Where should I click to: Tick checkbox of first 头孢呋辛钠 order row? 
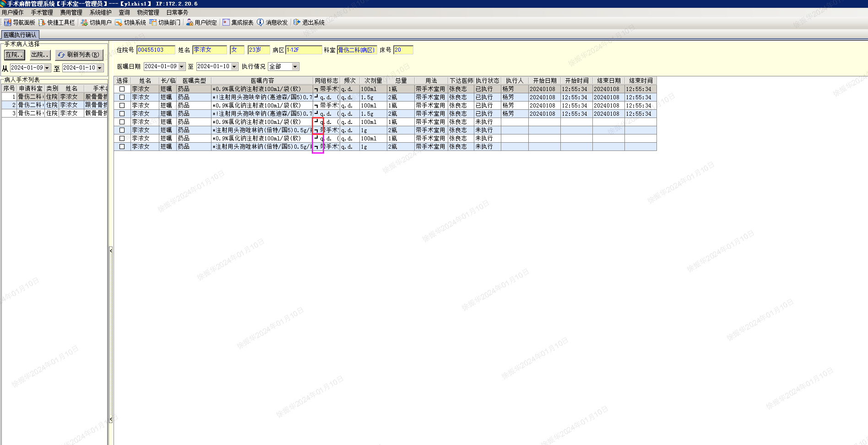pyautogui.click(x=122, y=97)
